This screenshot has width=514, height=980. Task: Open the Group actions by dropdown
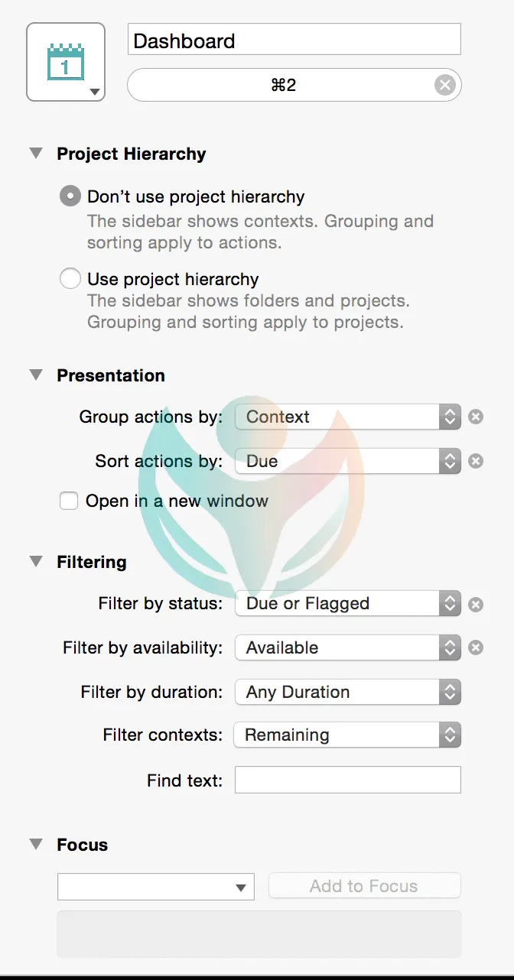[x=348, y=417]
